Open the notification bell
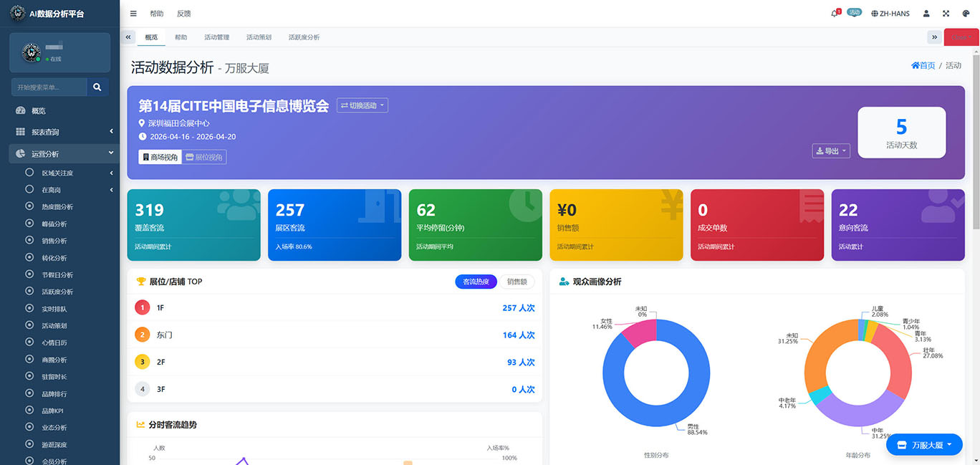This screenshot has width=980, height=465. (x=835, y=14)
